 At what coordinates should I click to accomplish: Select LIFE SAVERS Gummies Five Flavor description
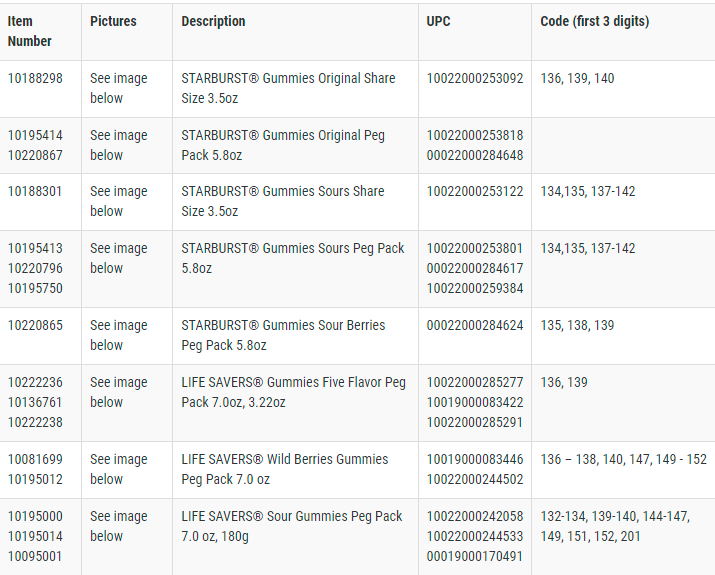[293, 392]
